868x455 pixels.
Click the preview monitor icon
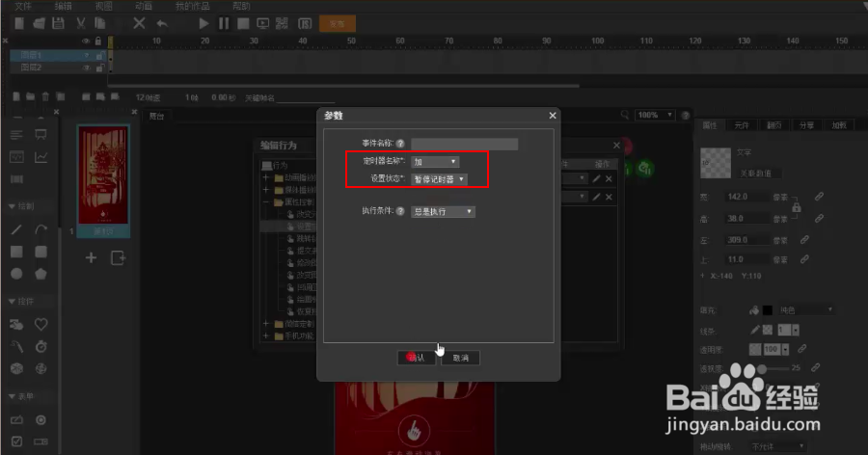[x=263, y=23]
